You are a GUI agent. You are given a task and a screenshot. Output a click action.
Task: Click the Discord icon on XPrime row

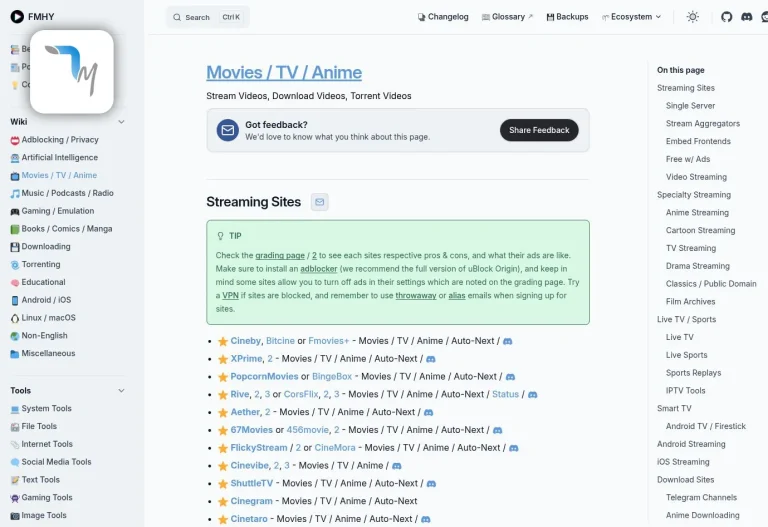click(x=431, y=359)
